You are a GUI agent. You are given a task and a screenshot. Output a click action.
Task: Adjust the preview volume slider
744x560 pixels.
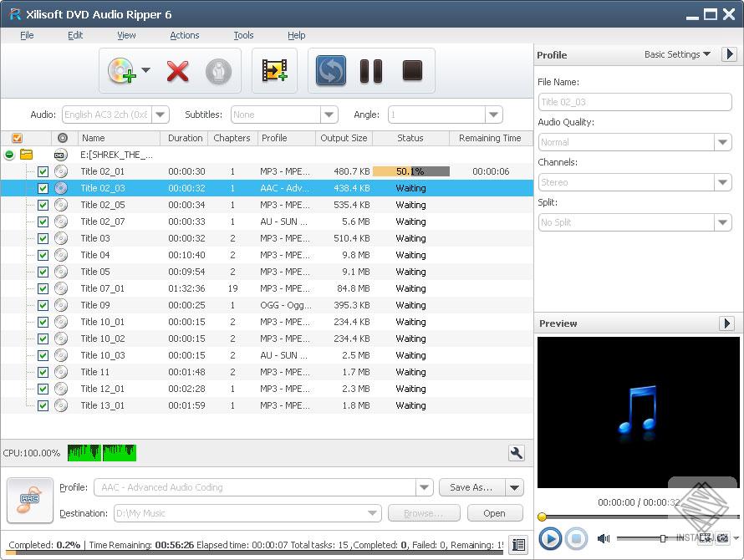pos(662,539)
